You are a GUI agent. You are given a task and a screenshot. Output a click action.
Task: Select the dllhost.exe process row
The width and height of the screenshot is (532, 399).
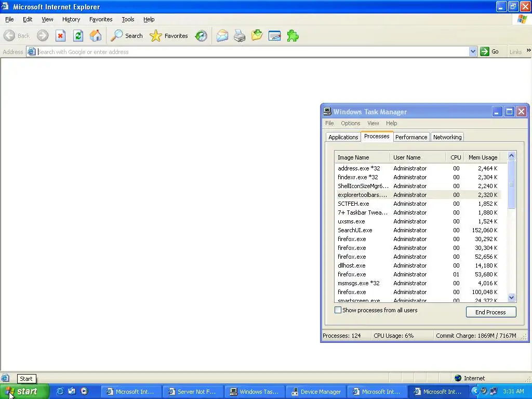(x=418, y=265)
